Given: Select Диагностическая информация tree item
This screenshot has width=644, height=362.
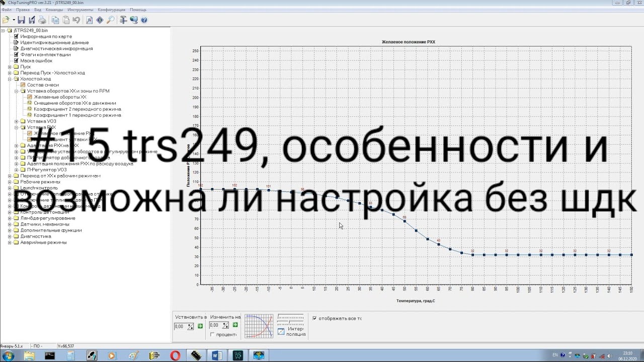Looking at the screenshot, I should click(56, 49).
